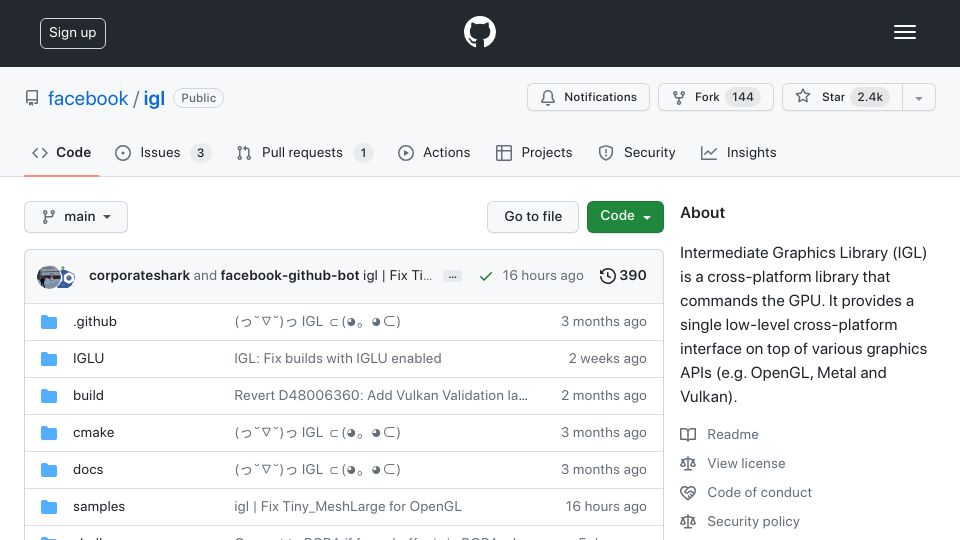
Task: Open the Projects tab
Action: point(534,152)
